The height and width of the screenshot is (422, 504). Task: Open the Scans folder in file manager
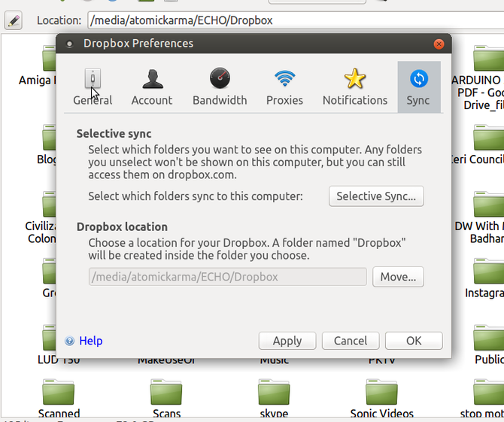click(166, 399)
